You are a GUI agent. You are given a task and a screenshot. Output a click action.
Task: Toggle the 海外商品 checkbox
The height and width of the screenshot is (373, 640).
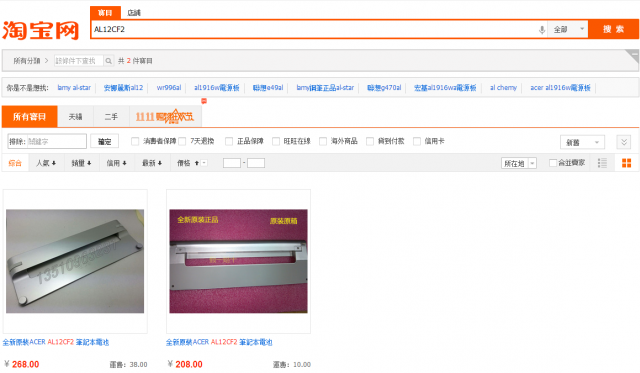pyautogui.click(x=323, y=141)
